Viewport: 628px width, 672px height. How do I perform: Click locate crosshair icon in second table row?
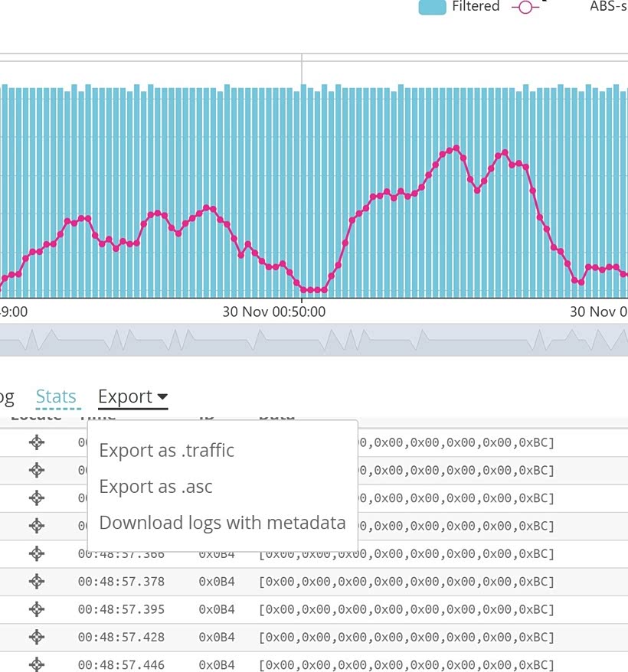(x=37, y=470)
